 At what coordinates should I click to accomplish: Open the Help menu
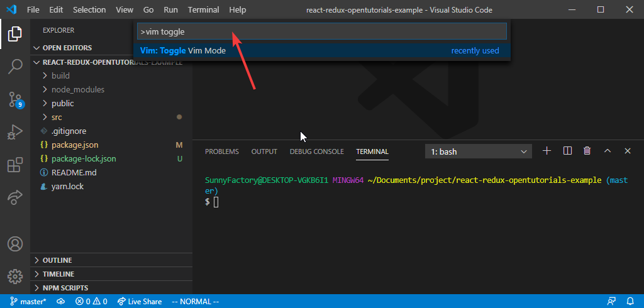237,9
